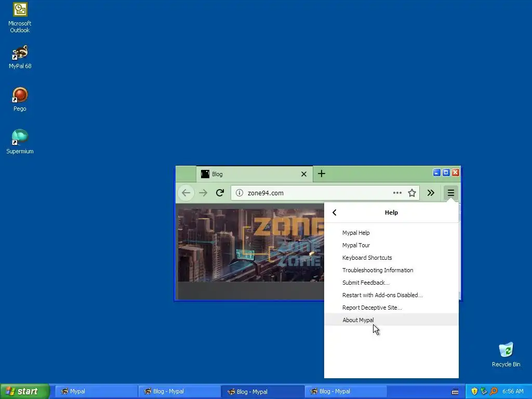Go back with the browser back arrow
The width and height of the screenshot is (532, 399).
click(x=186, y=193)
